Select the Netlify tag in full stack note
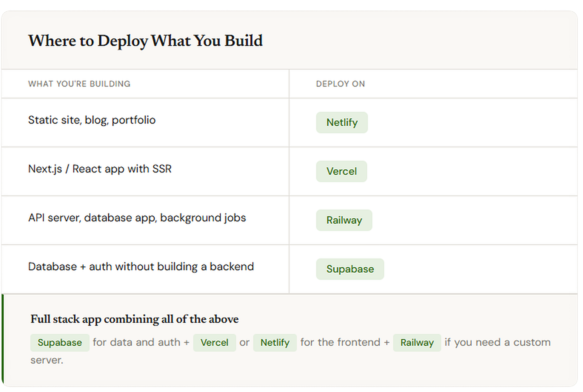This screenshot has width=583, height=392. tap(275, 343)
